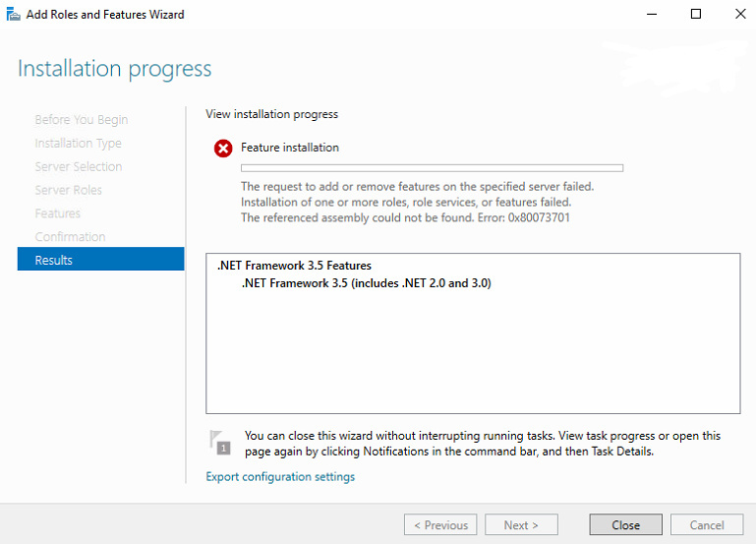Click the wizard title bar icon
The image size is (756, 544).
(x=13, y=15)
